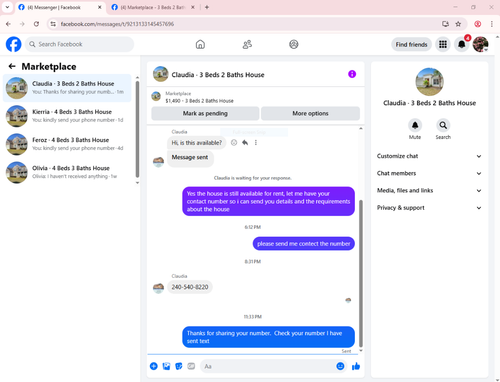Image resolution: width=500 pixels, height=382 pixels.
Task: Reply to the 'Hi, is this available?' message
Action: coord(245,143)
